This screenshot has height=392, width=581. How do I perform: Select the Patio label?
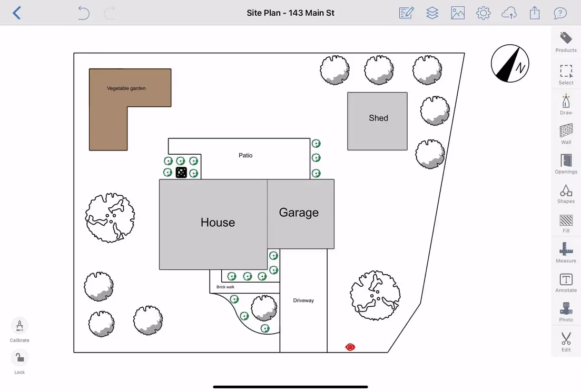click(245, 155)
